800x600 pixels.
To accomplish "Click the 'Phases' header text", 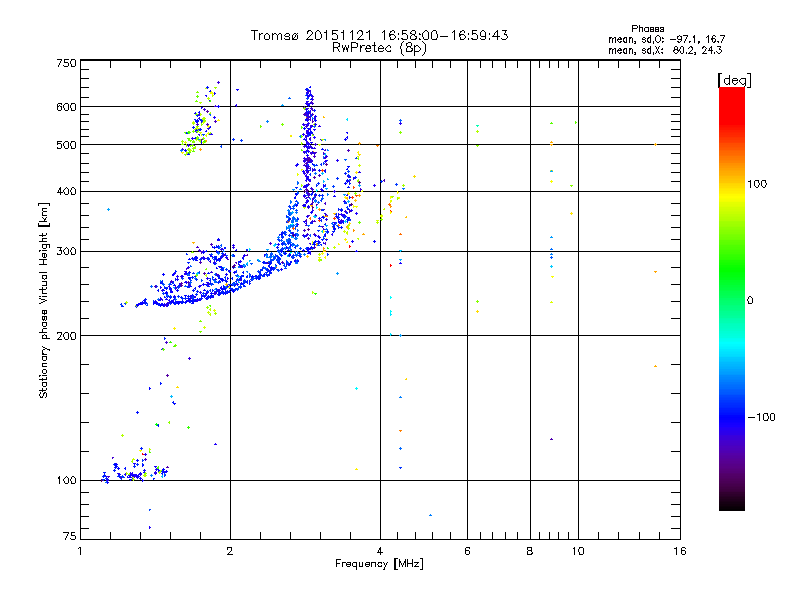I will 647,29.
